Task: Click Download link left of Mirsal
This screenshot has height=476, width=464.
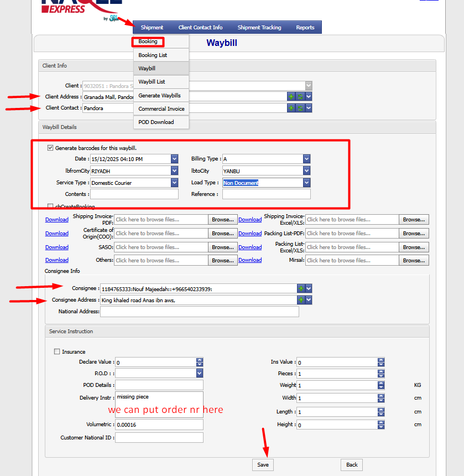Action: 250,260
